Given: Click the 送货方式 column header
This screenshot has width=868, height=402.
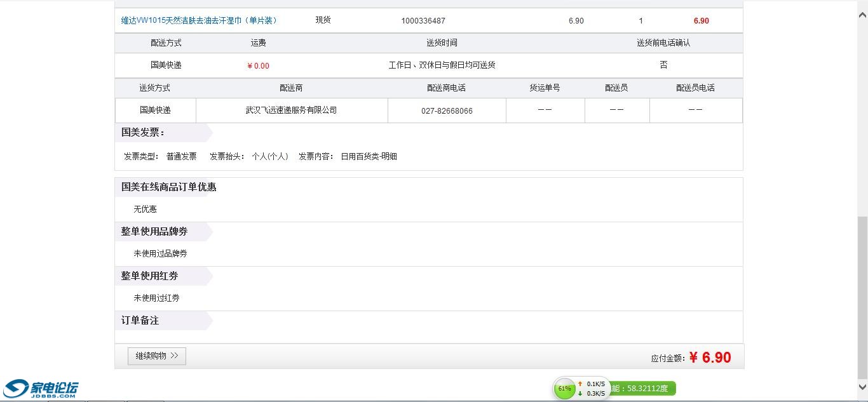Looking at the screenshot, I should coord(154,88).
